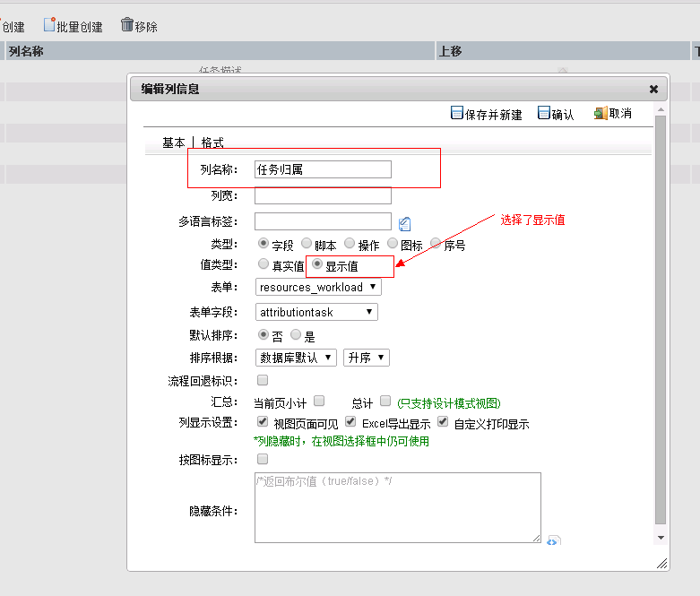Click the 保存并新建 save icon
Screen dimensions: 700x596
(457, 113)
